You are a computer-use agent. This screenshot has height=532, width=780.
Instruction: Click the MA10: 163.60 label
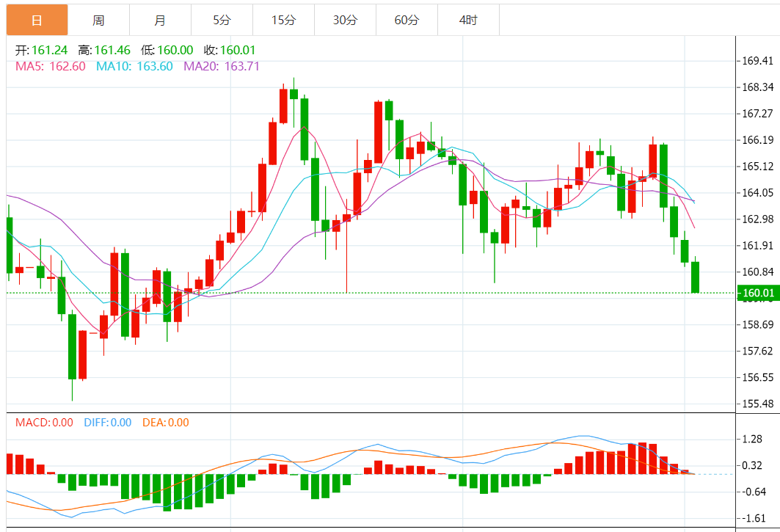tap(134, 66)
